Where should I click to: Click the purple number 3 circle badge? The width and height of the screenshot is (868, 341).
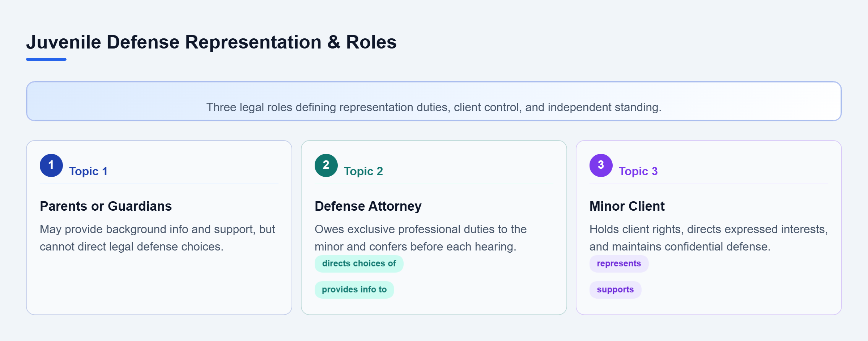coord(601,165)
